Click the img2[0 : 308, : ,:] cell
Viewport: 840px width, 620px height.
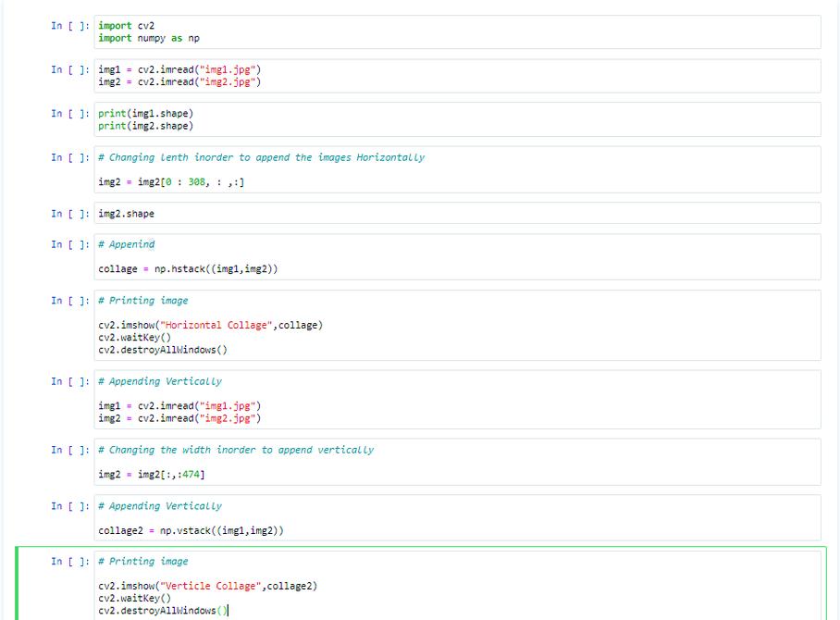click(457, 169)
